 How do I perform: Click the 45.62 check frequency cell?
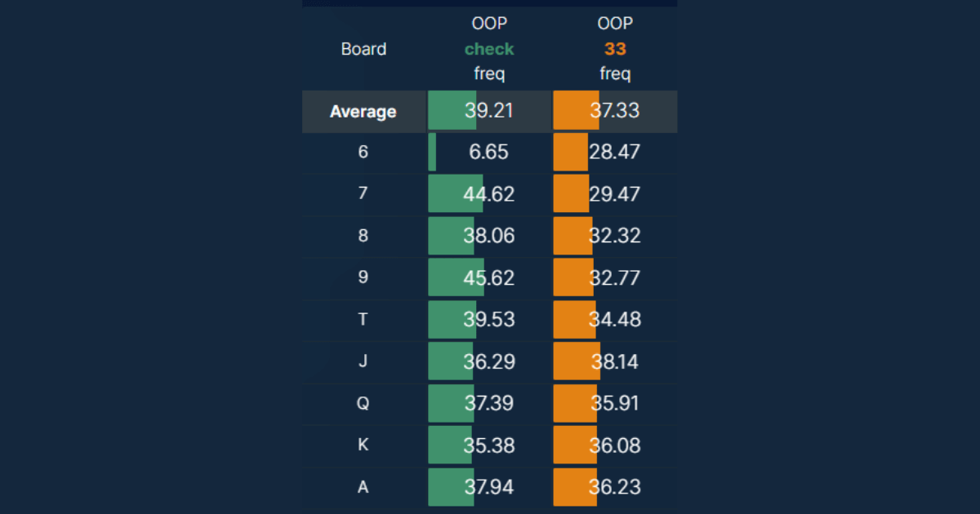[488, 278]
